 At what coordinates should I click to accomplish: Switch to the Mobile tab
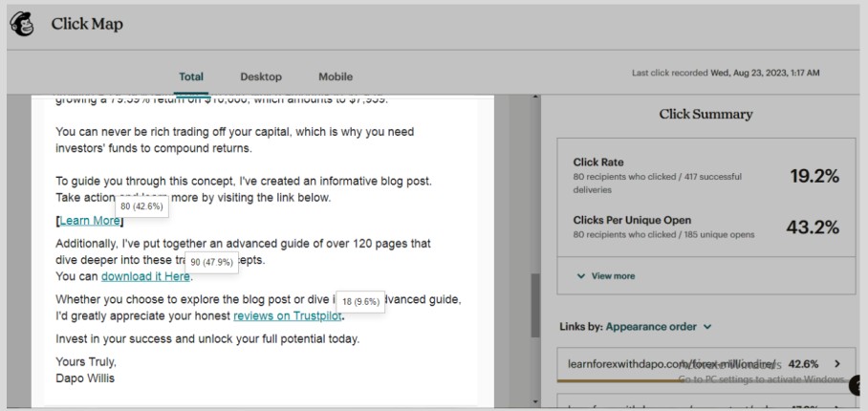point(336,76)
